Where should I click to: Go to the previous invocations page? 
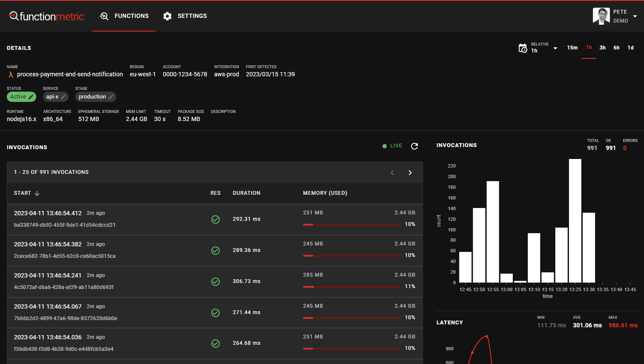[392, 173]
